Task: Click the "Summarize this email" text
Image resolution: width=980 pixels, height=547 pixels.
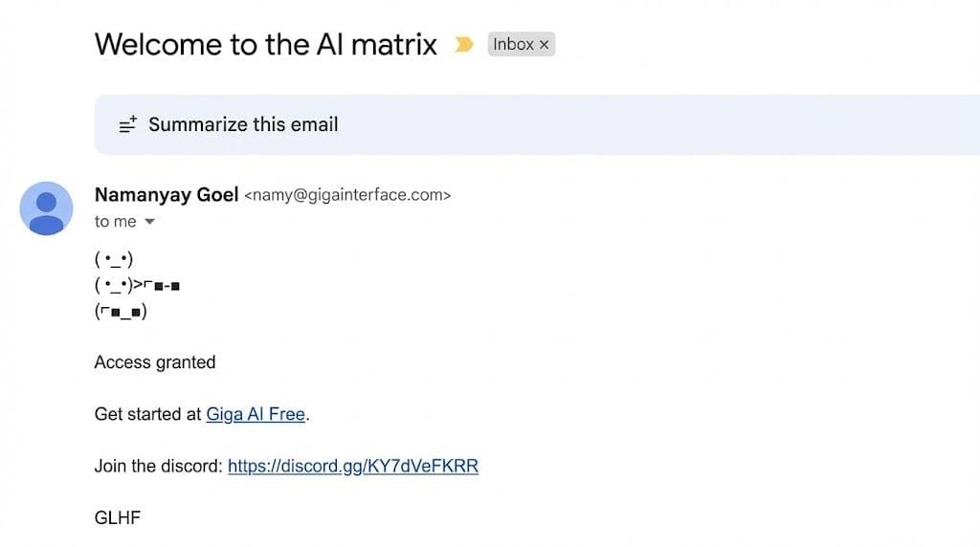Action: (x=243, y=124)
